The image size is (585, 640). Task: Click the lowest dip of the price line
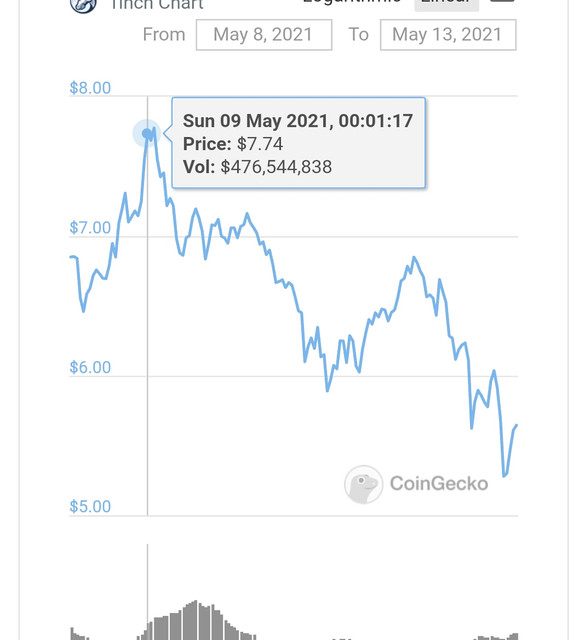click(x=504, y=475)
